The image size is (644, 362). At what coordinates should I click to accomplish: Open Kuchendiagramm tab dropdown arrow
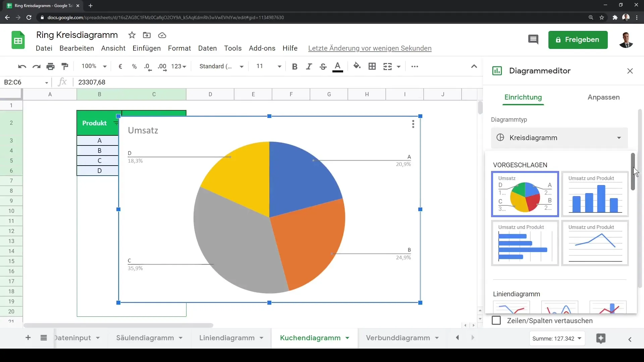pos(347,338)
